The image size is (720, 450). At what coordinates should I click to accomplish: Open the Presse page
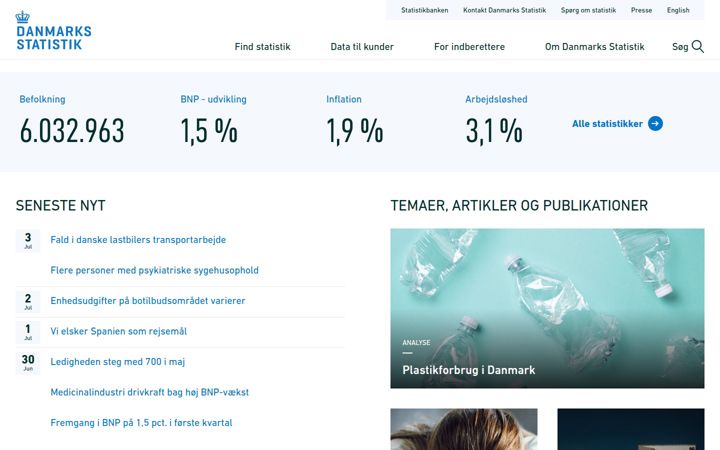(x=641, y=10)
